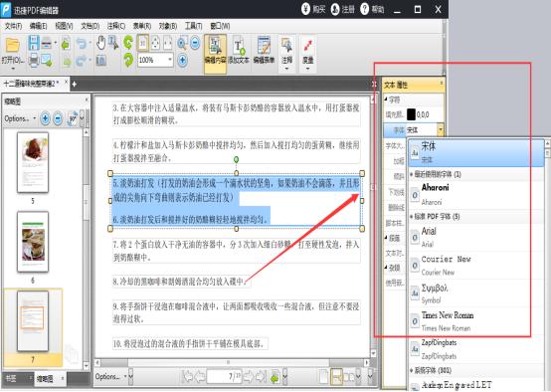Click the save floppy disk icon

coord(34,43)
